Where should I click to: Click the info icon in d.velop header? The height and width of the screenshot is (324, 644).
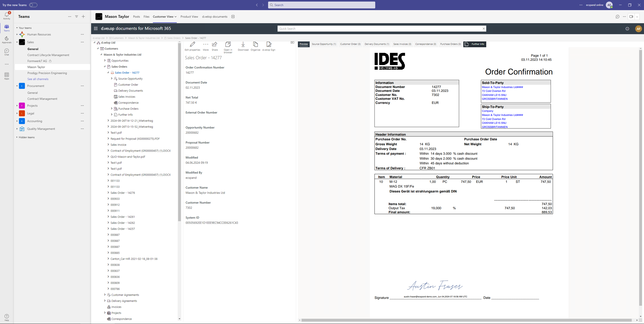tap(627, 29)
